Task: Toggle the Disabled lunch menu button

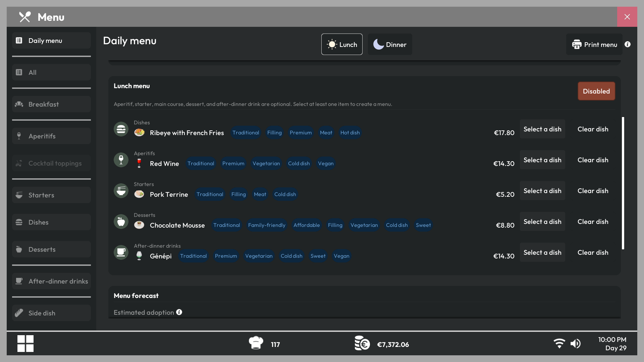Action: [596, 91]
